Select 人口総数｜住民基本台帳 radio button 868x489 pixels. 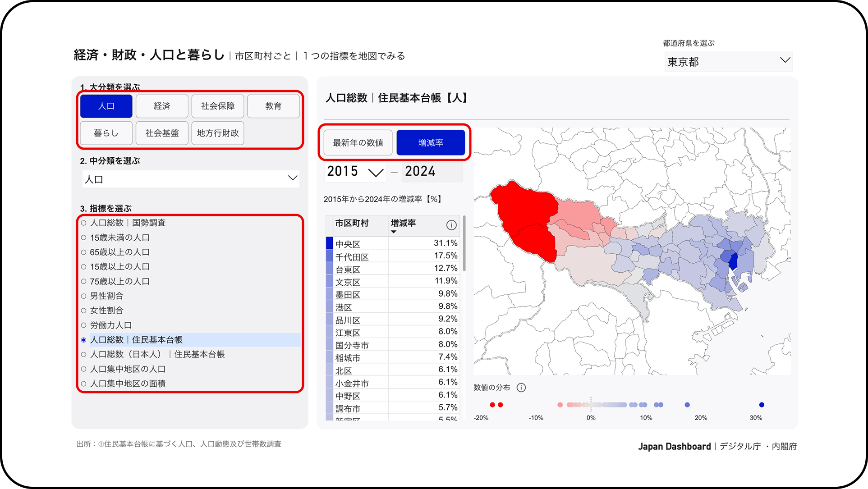[83, 340]
